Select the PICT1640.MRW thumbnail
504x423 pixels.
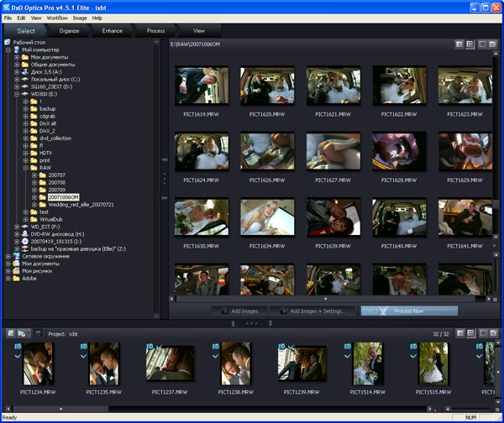[x=399, y=217]
